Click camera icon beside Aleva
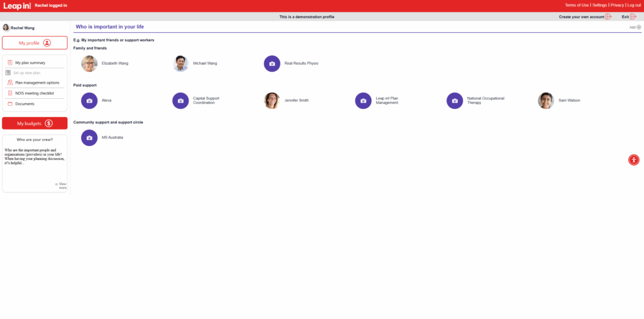644x319 pixels. (89, 101)
